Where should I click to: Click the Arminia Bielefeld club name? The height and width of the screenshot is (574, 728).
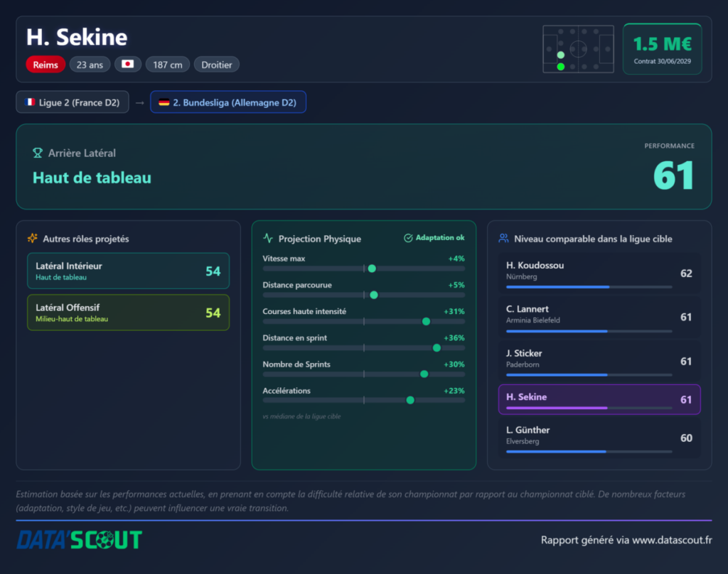point(533,320)
